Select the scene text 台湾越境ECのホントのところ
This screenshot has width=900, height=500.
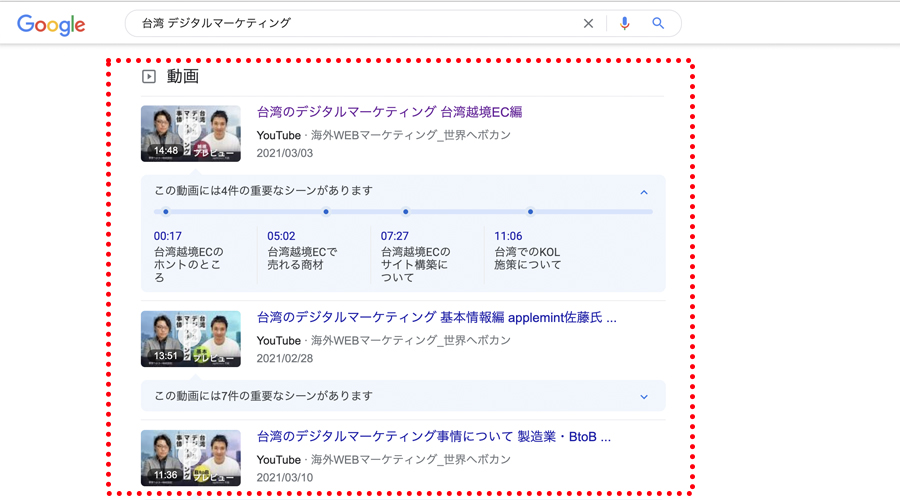click(x=188, y=265)
